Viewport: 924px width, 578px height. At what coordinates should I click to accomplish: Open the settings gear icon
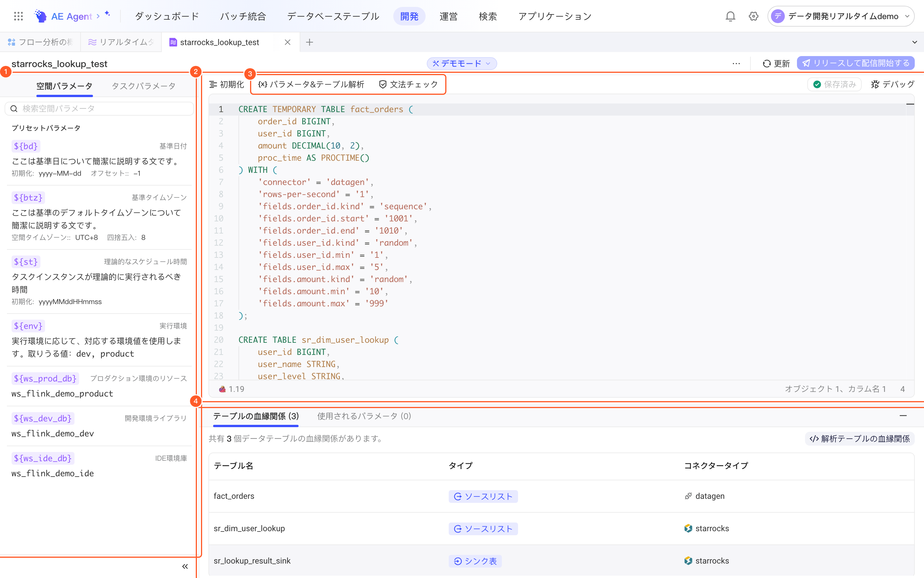click(753, 16)
